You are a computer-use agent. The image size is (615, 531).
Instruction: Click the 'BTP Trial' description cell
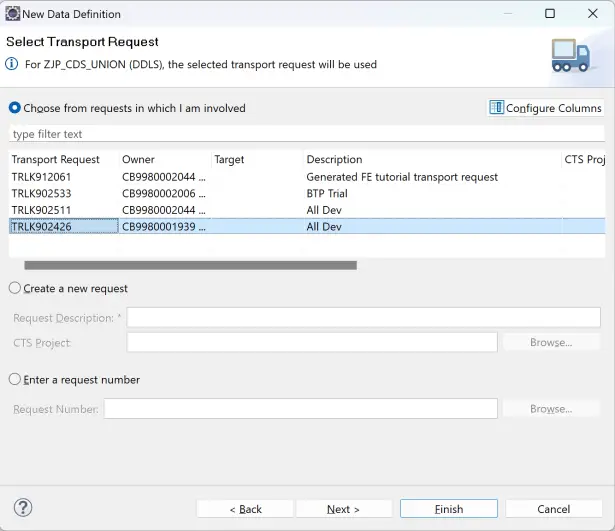(x=327, y=193)
